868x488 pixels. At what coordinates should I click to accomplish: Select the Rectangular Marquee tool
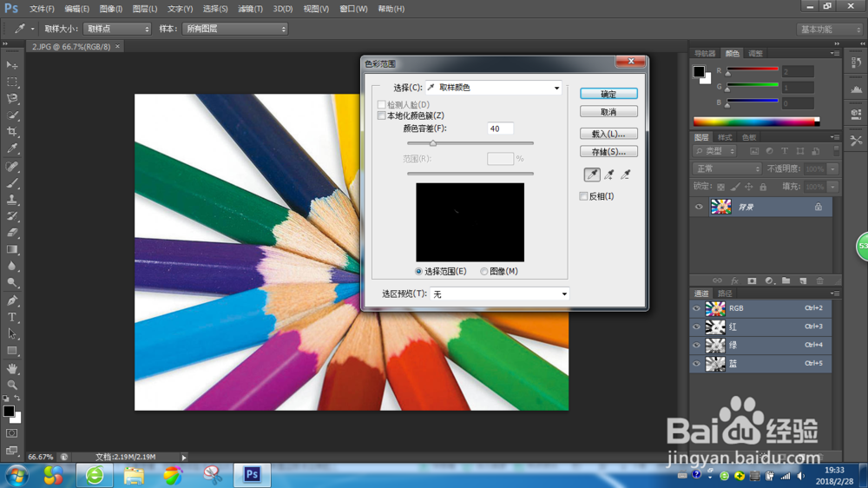[x=12, y=82]
